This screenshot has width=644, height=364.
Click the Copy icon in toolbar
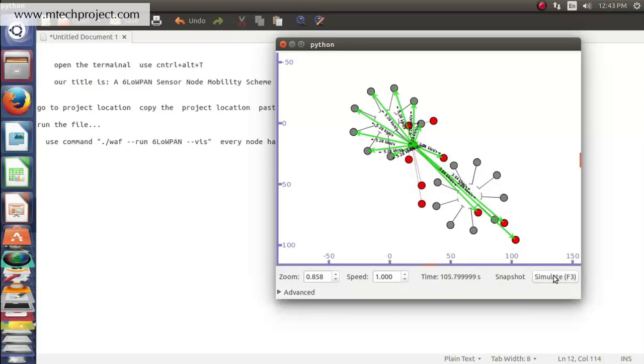(x=260, y=21)
